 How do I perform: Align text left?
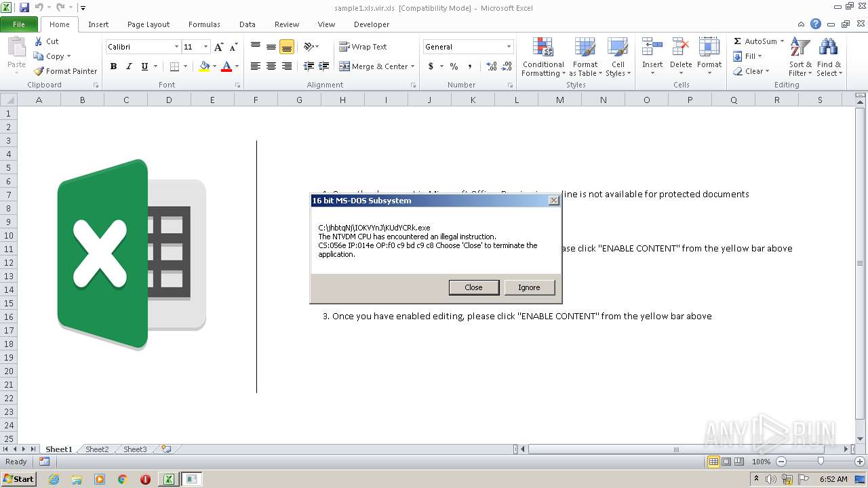256,66
